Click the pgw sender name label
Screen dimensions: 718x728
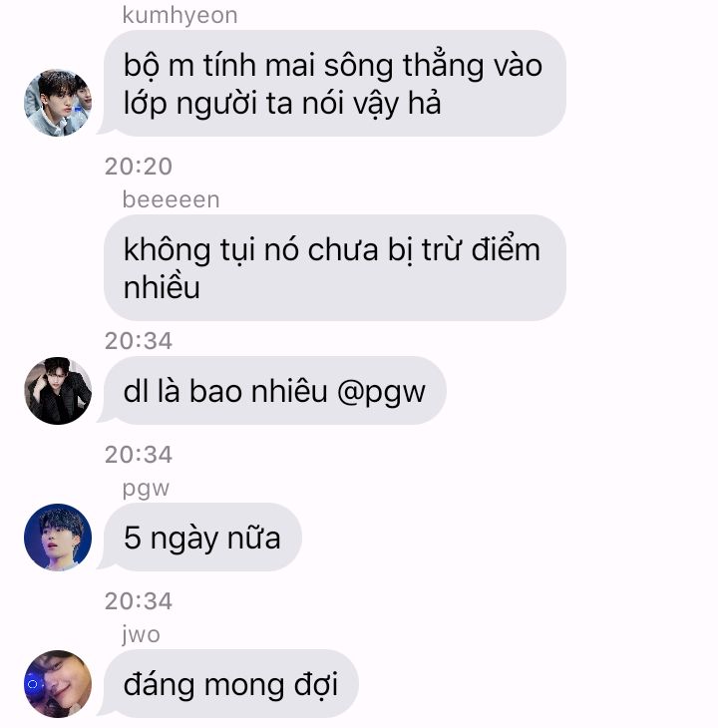click(x=146, y=489)
